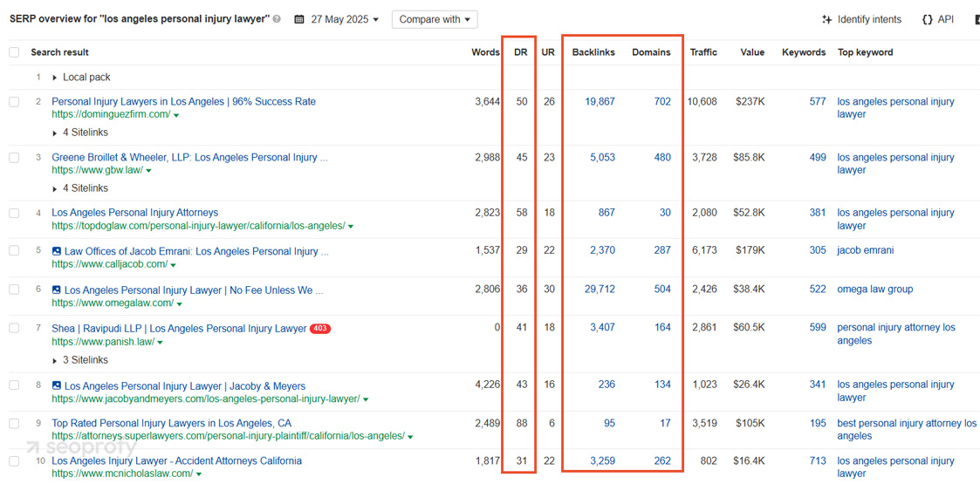
Task: Check the box for omegalaw.com result
Action: 14,290
